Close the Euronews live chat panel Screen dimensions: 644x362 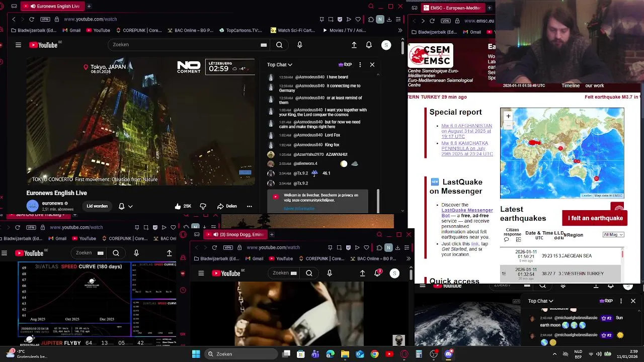[x=372, y=64]
